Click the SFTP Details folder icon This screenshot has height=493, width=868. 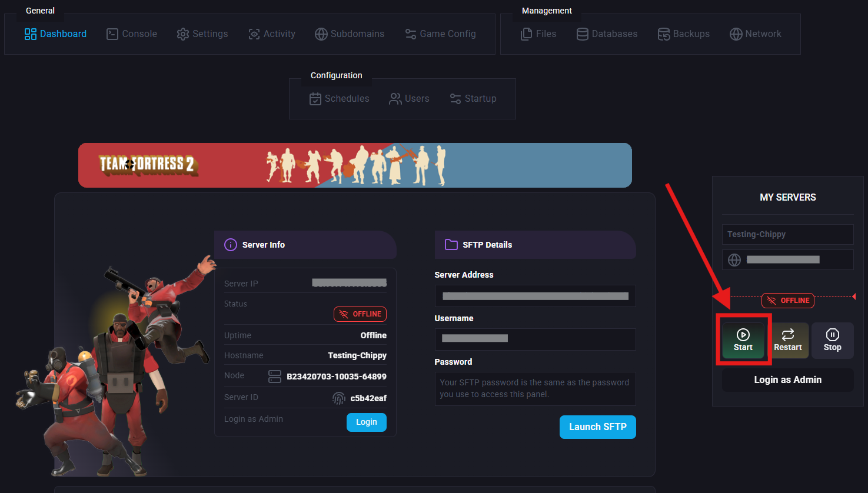point(451,245)
